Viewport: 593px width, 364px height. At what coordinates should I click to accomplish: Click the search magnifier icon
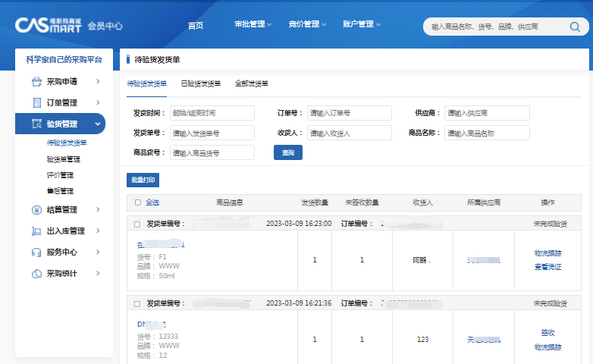point(575,27)
